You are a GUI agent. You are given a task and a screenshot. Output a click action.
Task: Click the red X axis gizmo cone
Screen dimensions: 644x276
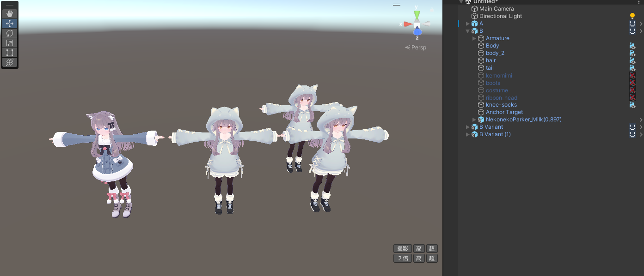[x=407, y=24]
